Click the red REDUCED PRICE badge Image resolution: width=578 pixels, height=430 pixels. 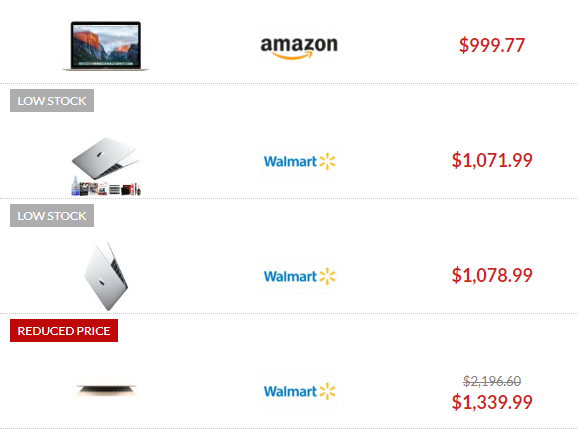click(64, 331)
